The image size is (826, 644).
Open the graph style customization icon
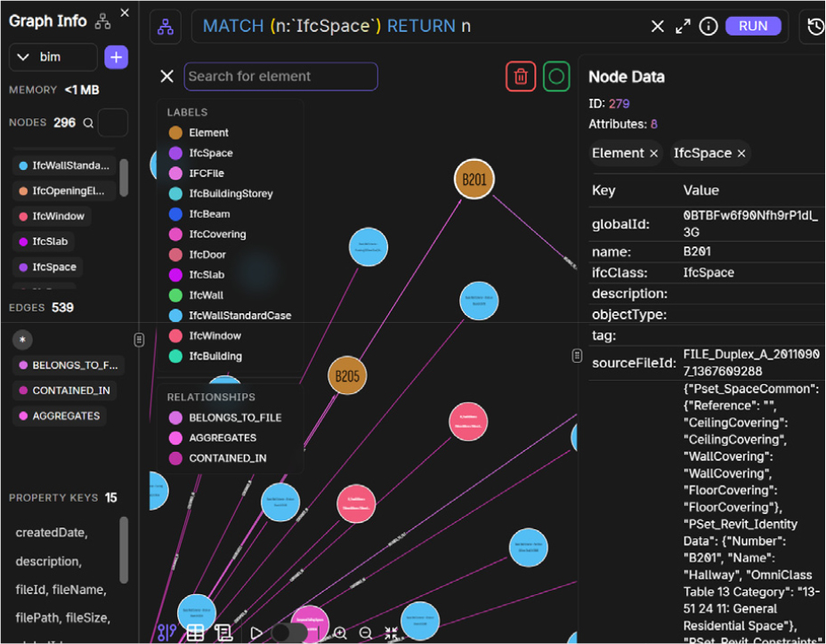point(167,632)
